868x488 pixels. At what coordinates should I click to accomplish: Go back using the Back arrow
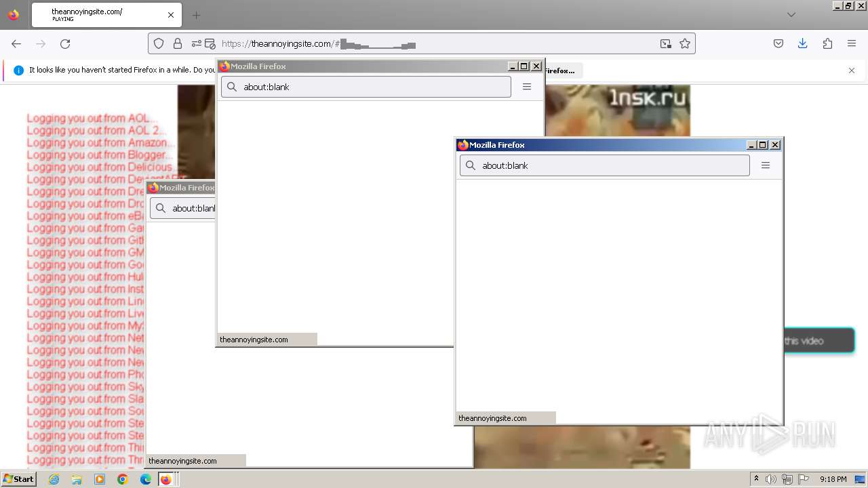coord(16,43)
